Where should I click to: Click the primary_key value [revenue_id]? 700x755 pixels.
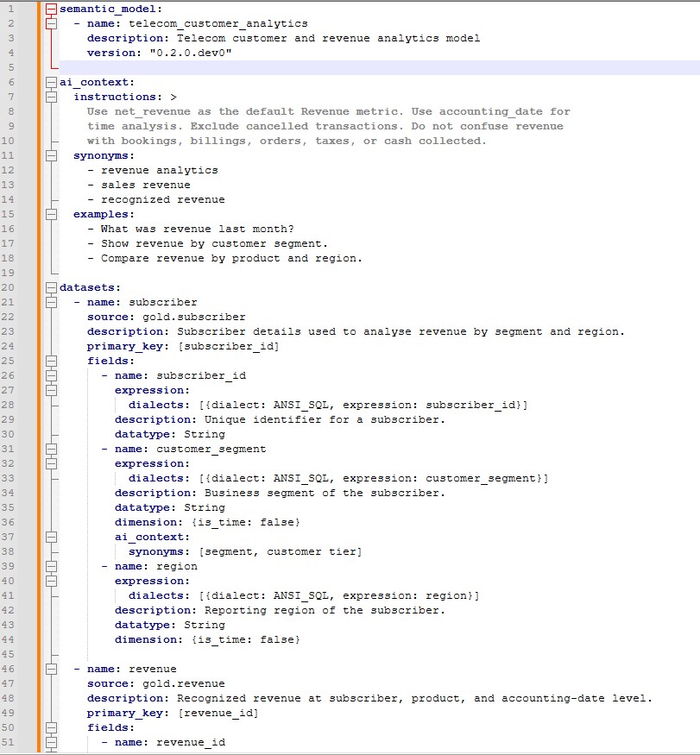218,713
